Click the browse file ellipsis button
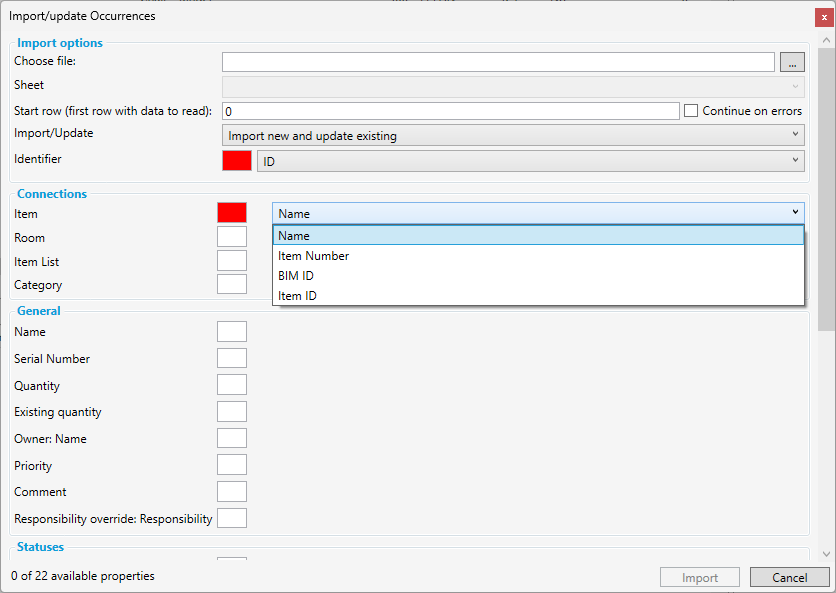This screenshot has height=593, width=836. pyautogui.click(x=791, y=63)
